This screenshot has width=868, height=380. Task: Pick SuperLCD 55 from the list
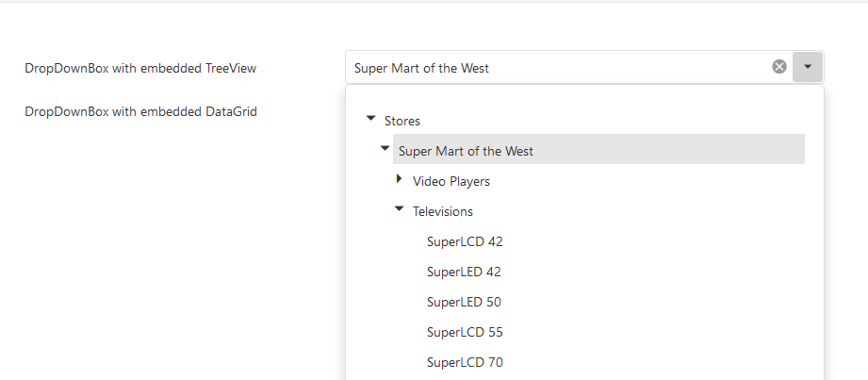coord(465,332)
